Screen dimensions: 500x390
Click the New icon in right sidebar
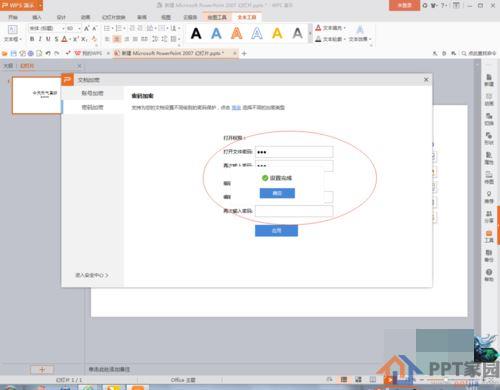coord(489,80)
